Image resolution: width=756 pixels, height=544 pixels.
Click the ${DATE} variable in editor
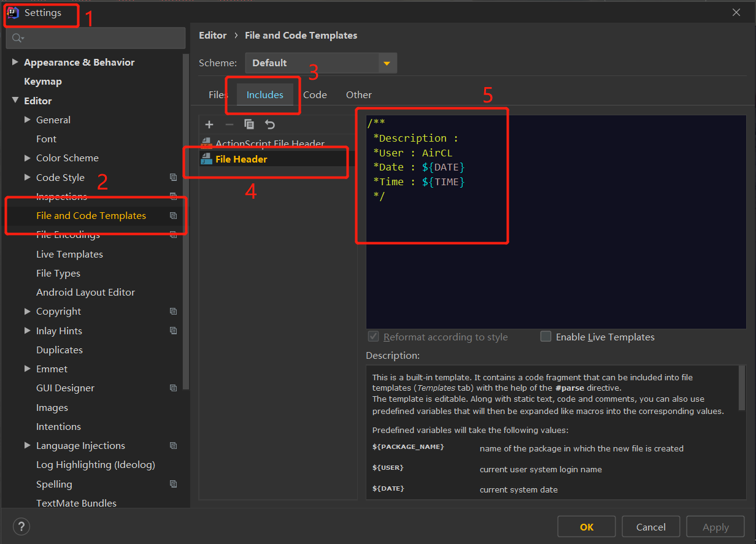click(x=443, y=167)
